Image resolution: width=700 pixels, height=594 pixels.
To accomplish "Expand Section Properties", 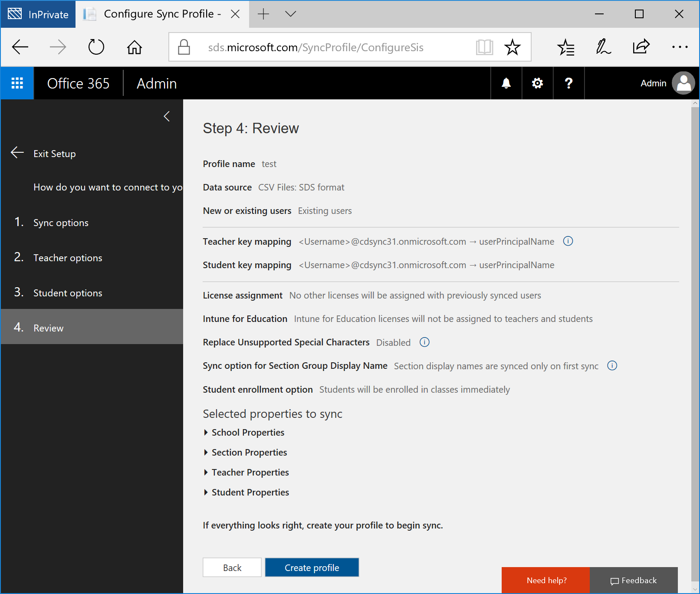I will click(x=245, y=453).
